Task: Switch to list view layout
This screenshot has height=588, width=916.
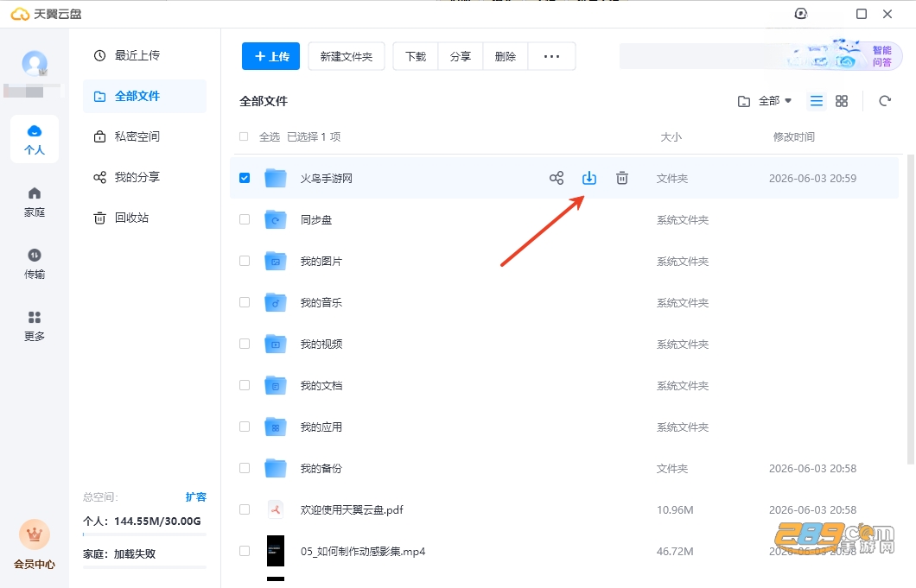Action: click(x=816, y=101)
